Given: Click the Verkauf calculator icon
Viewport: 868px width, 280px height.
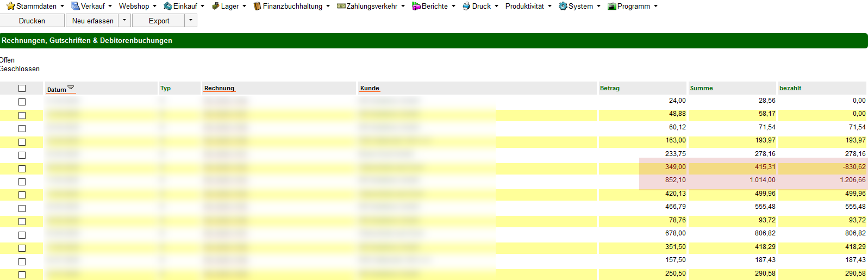Looking at the screenshot, I should pyautogui.click(x=76, y=6).
